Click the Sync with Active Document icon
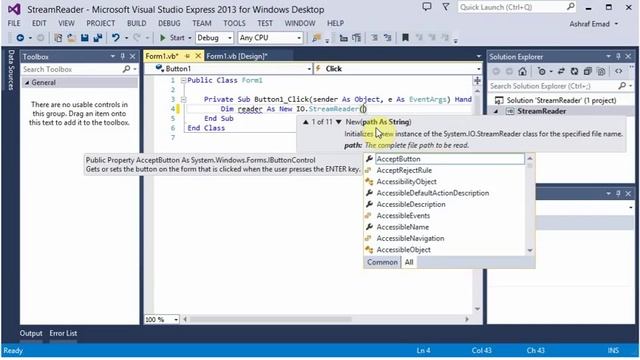Image resolution: width=640 pixels, height=360 pixels. point(561,72)
